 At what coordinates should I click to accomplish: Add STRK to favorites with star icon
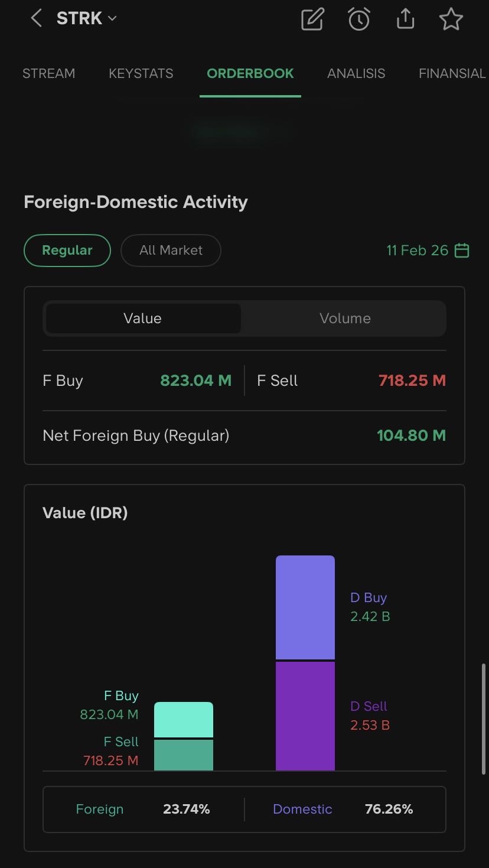click(451, 19)
